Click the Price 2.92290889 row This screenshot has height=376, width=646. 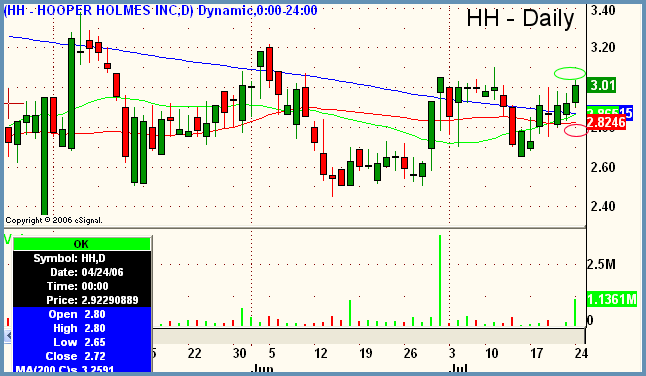point(82,300)
